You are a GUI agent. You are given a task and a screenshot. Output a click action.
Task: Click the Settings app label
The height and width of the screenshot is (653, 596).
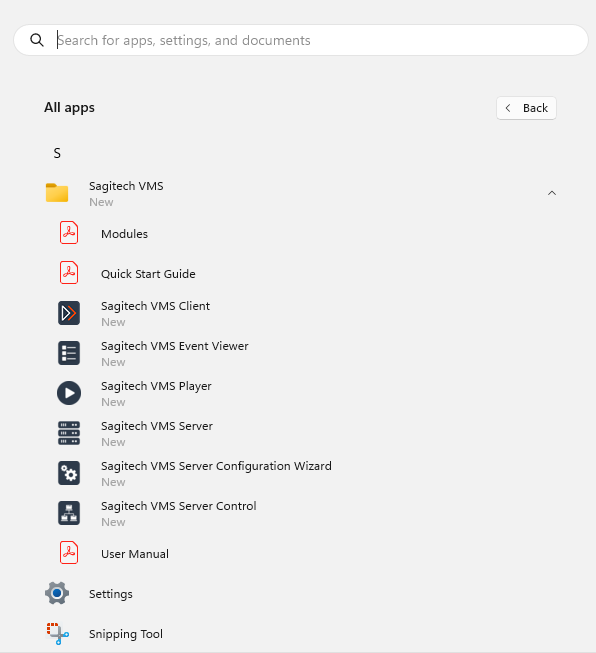coord(111,594)
